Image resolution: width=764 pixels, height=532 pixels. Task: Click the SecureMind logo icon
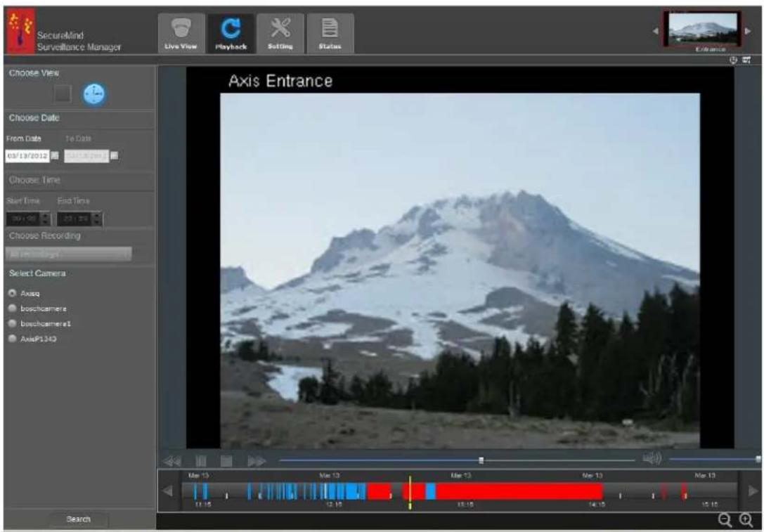(x=20, y=31)
